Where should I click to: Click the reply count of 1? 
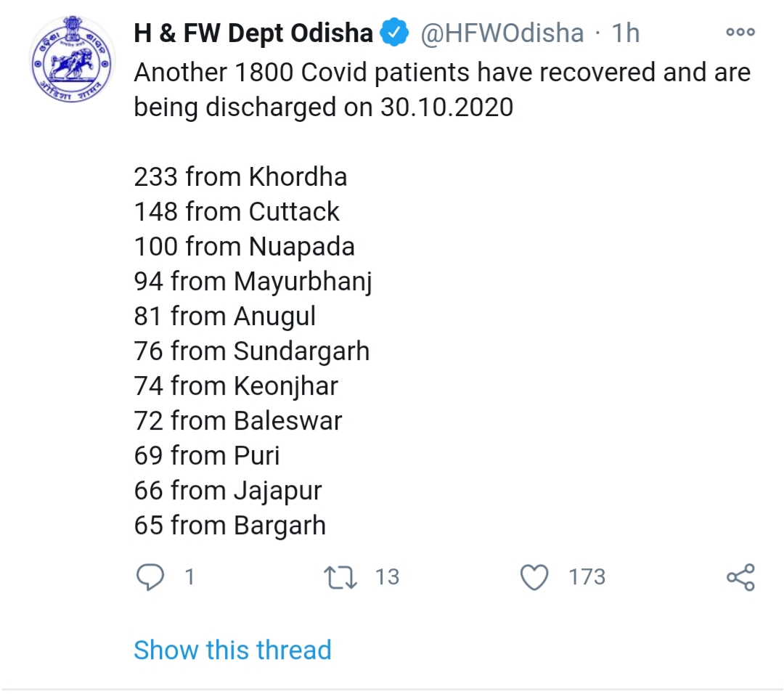tap(189, 577)
